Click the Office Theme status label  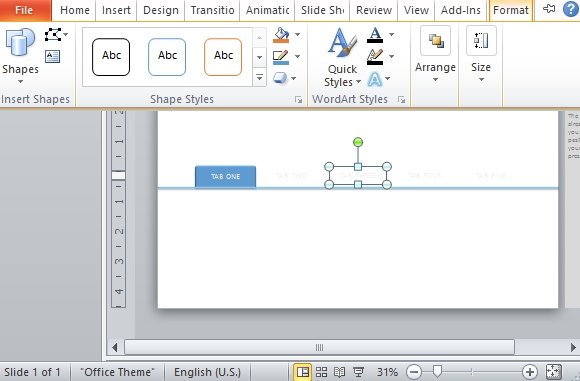coord(117,372)
